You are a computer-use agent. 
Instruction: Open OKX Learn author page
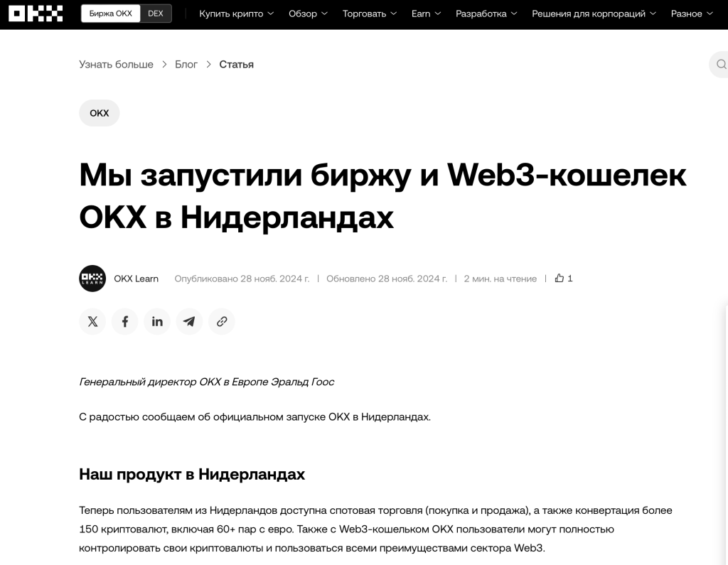pos(136,279)
